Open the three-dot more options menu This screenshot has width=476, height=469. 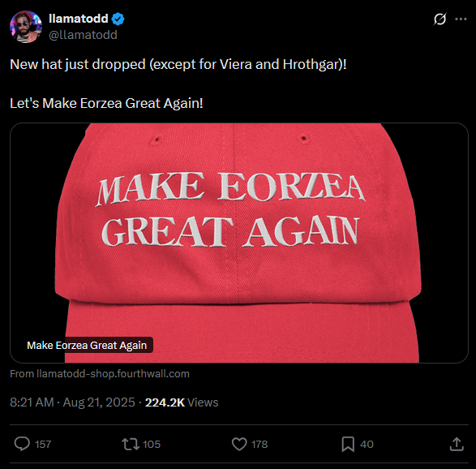tap(461, 19)
